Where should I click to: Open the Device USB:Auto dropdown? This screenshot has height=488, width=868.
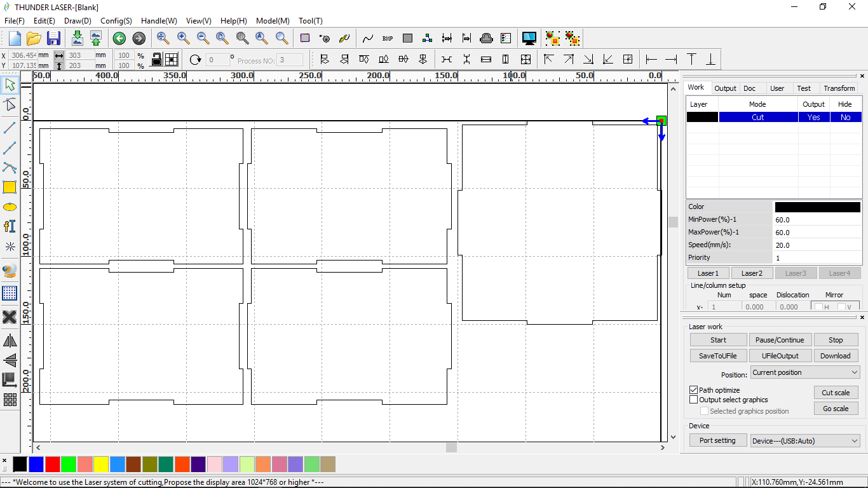point(805,440)
